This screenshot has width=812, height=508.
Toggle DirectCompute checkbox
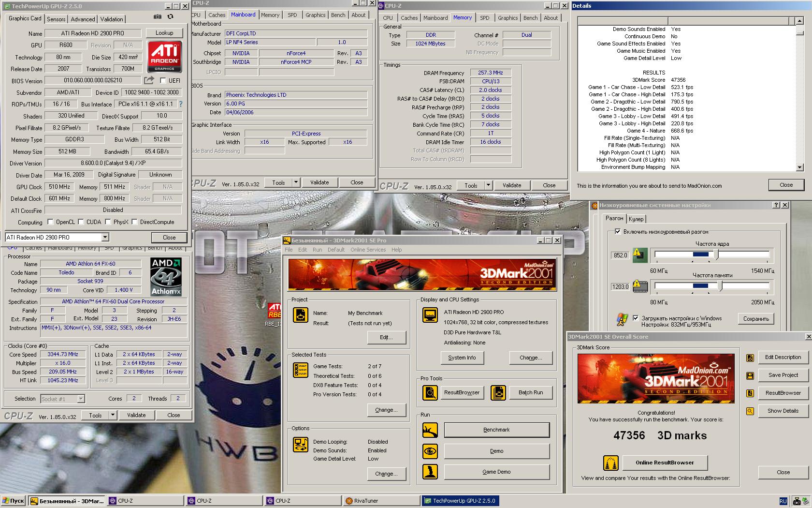click(134, 222)
